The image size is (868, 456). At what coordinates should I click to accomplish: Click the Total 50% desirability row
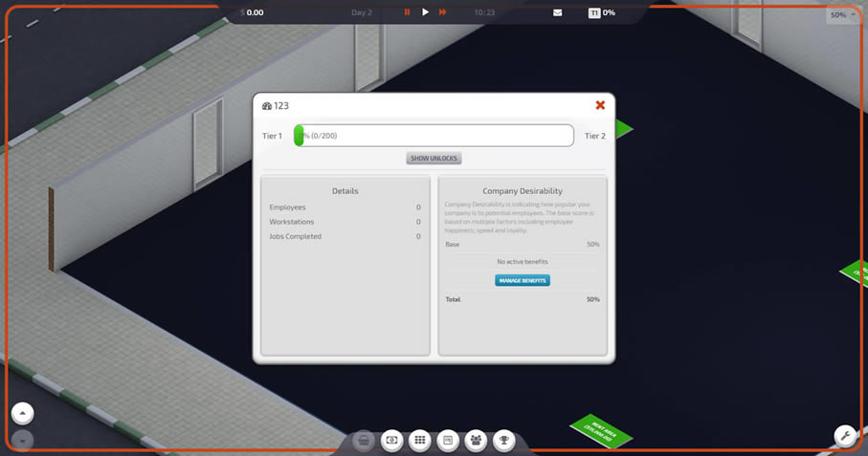pos(522,299)
